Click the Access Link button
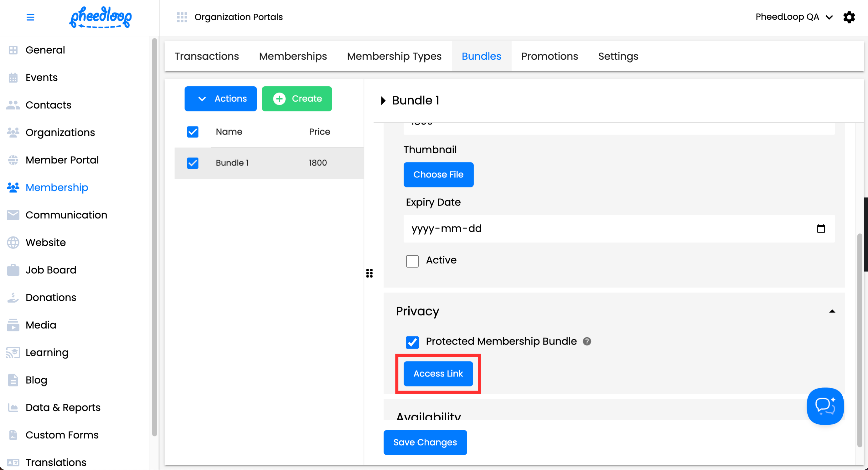The width and height of the screenshot is (868, 470). click(438, 374)
